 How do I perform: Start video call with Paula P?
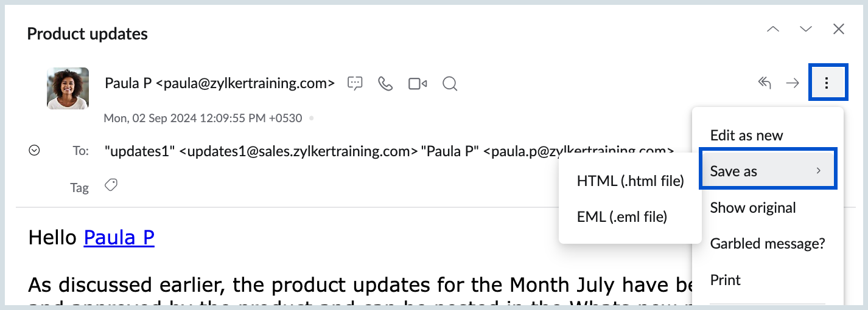pyautogui.click(x=418, y=83)
